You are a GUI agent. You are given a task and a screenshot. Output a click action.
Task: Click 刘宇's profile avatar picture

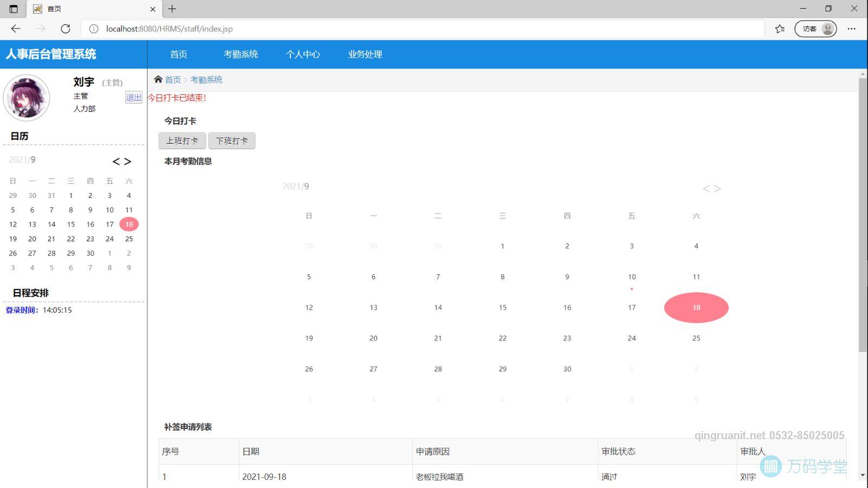click(26, 98)
